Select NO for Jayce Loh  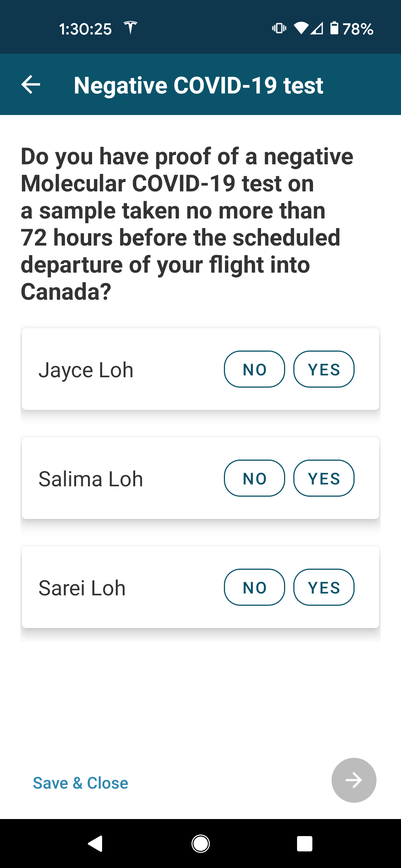click(x=254, y=369)
